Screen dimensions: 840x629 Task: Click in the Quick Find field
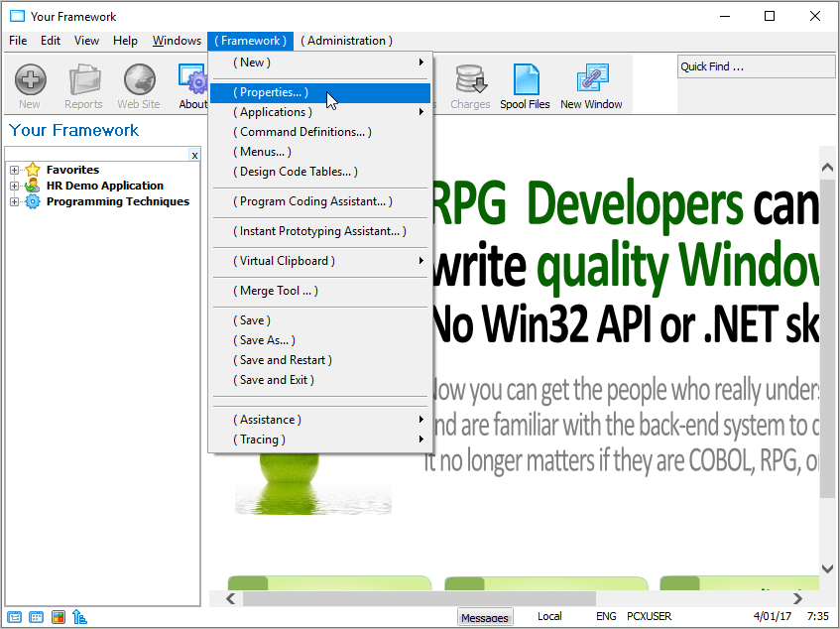tap(756, 66)
